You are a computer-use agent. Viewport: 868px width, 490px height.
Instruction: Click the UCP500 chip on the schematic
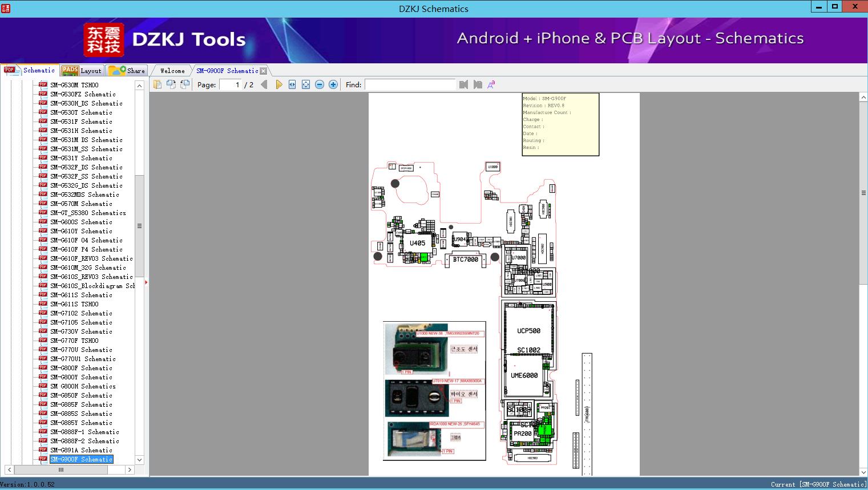[x=528, y=331]
